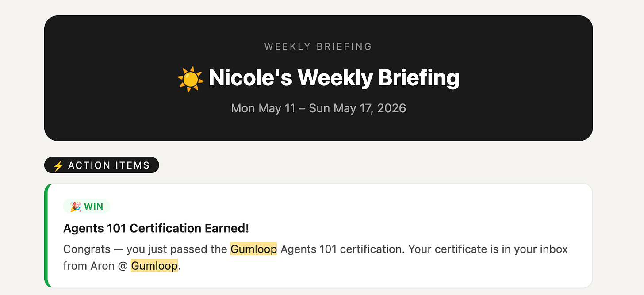644x295 pixels.
Task: Click the sun emoji beside the briefing title
Action: tap(190, 79)
